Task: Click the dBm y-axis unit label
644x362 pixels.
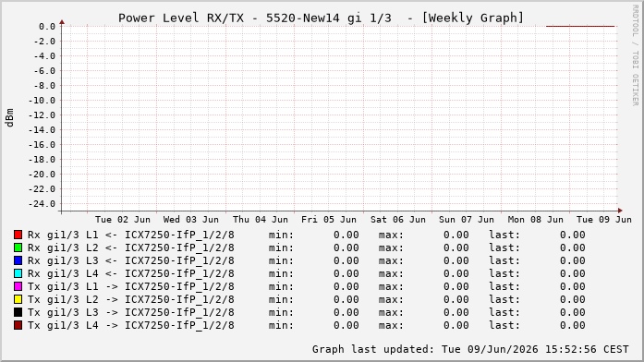Action: tap(9, 118)
